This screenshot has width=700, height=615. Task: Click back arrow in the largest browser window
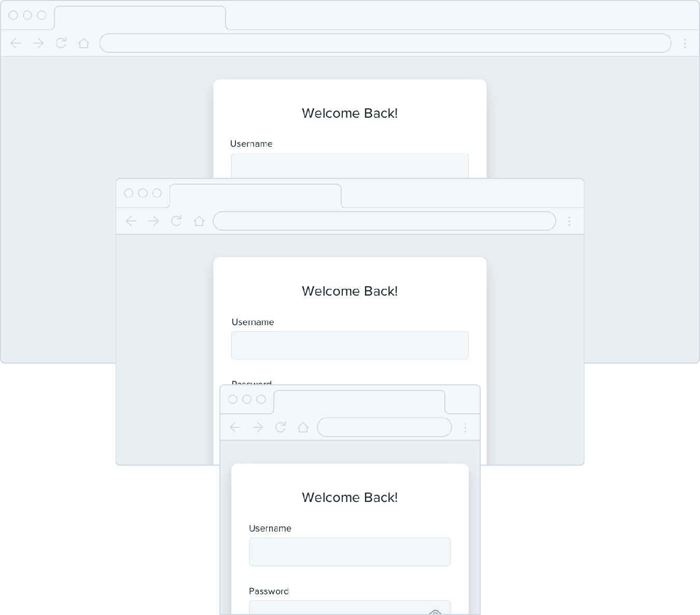click(16, 43)
